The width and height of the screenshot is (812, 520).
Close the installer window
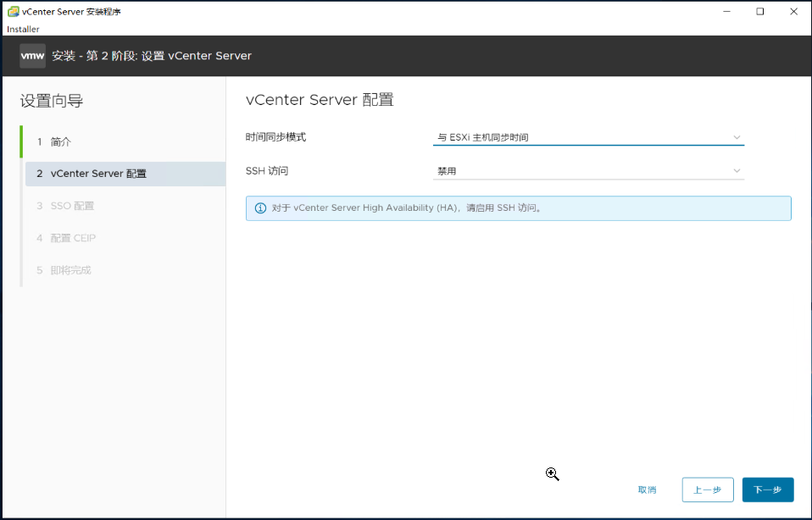(793, 11)
